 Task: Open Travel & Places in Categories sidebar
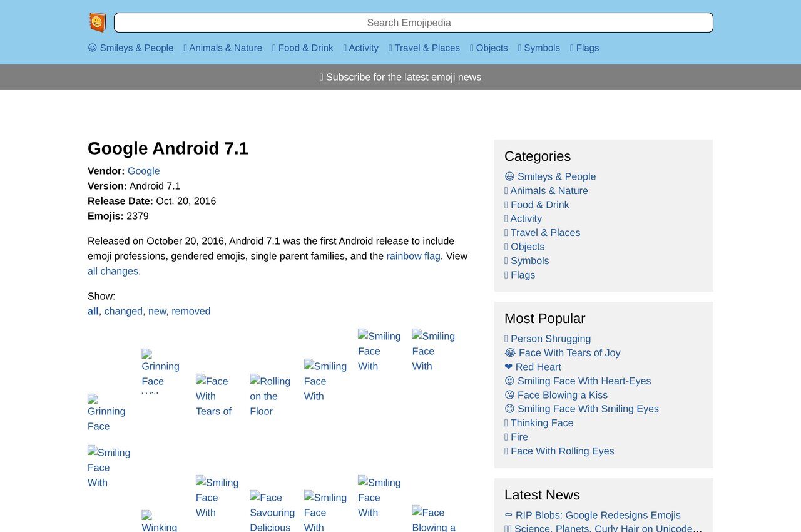[543, 233]
